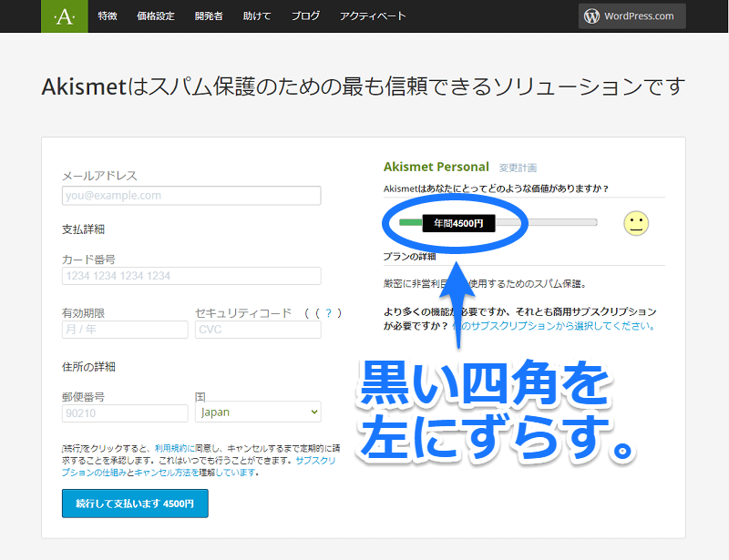Image resolution: width=729 pixels, height=560 pixels.
Task: Open the WordPress.com button
Action: pyautogui.click(x=630, y=16)
